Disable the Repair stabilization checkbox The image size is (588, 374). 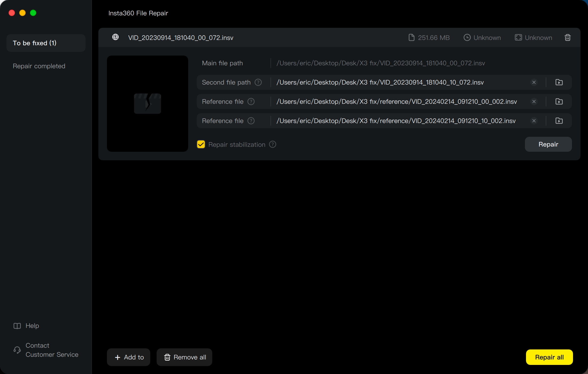[201, 145]
